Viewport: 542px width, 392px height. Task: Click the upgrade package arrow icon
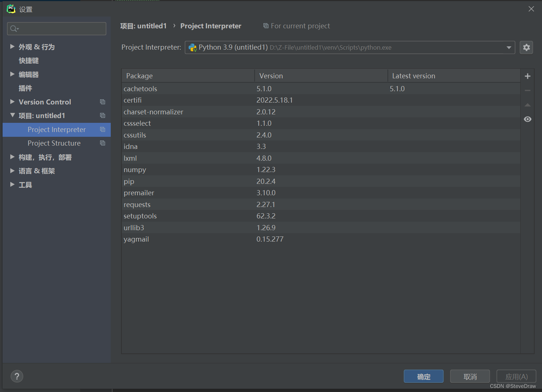(527, 105)
